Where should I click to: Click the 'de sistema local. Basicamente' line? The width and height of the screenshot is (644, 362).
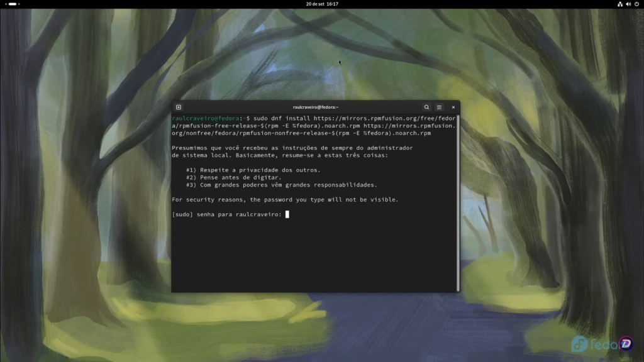tap(280, 155)
